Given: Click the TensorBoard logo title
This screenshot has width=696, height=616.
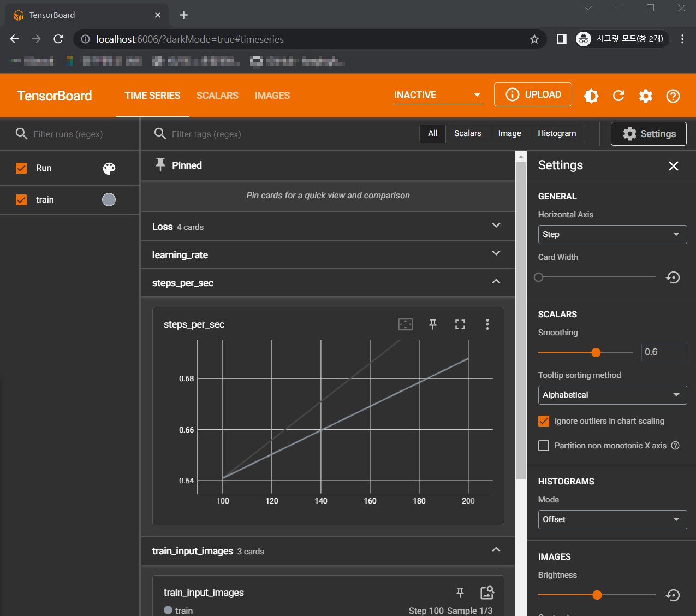Looking at the screenshot, I should tap(55, 96).
